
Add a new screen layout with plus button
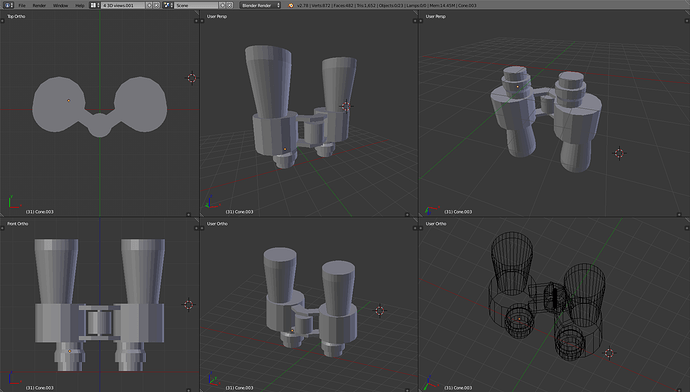click(149, 5)
